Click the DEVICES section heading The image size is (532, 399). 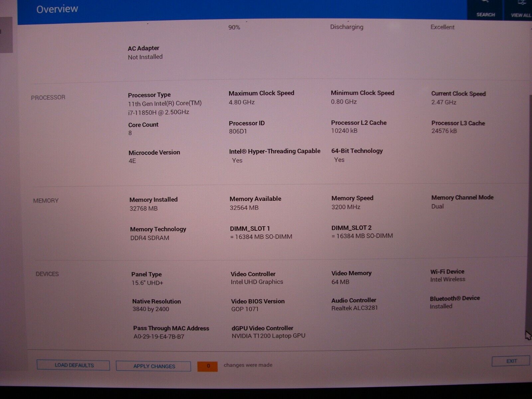47,274
